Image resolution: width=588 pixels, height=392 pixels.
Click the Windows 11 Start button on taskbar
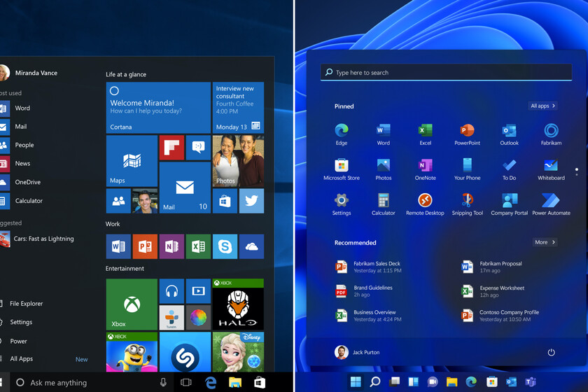pyautogui.click(x=356, y=381)
